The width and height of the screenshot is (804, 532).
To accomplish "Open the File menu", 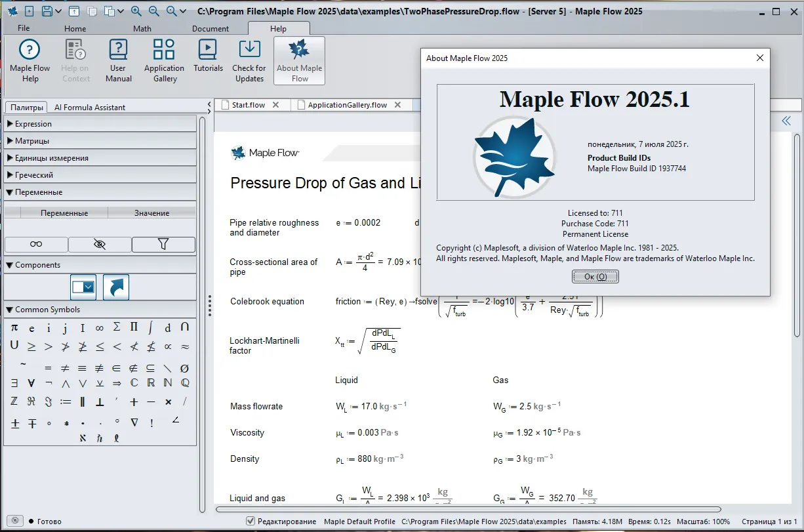I will coord(24,28).
